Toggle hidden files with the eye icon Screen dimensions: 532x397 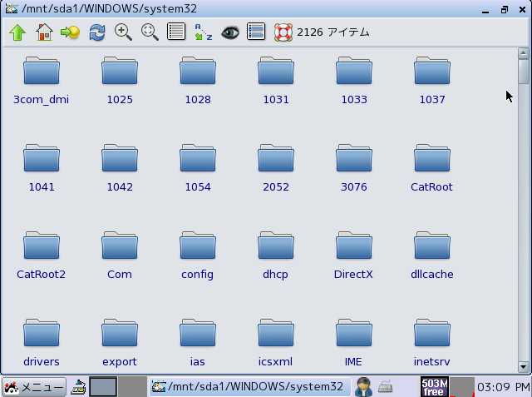230,32
